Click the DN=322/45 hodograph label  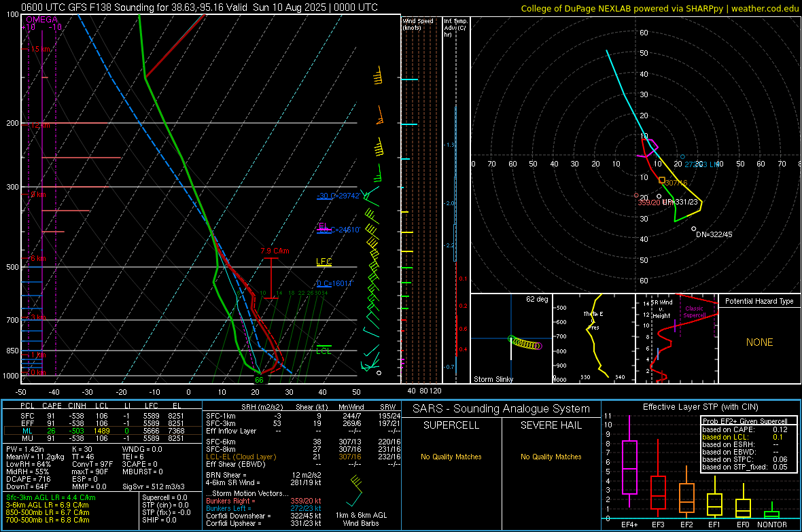714,234
